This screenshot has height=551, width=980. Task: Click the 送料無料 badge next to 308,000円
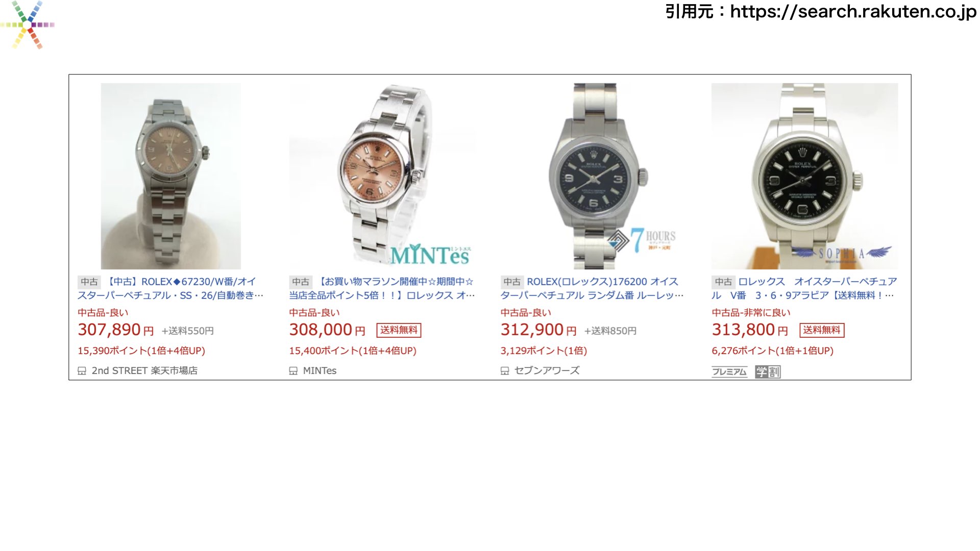point(399,330)
